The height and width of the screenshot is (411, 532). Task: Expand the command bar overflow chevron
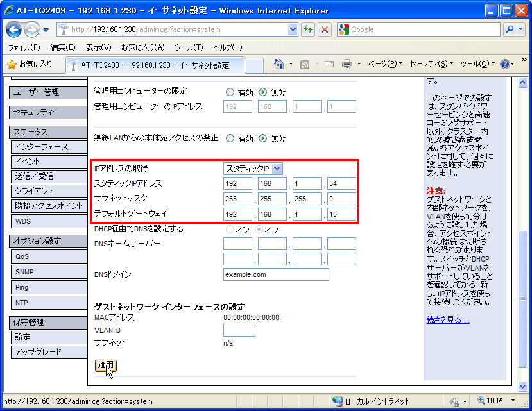tap(524, 60)
